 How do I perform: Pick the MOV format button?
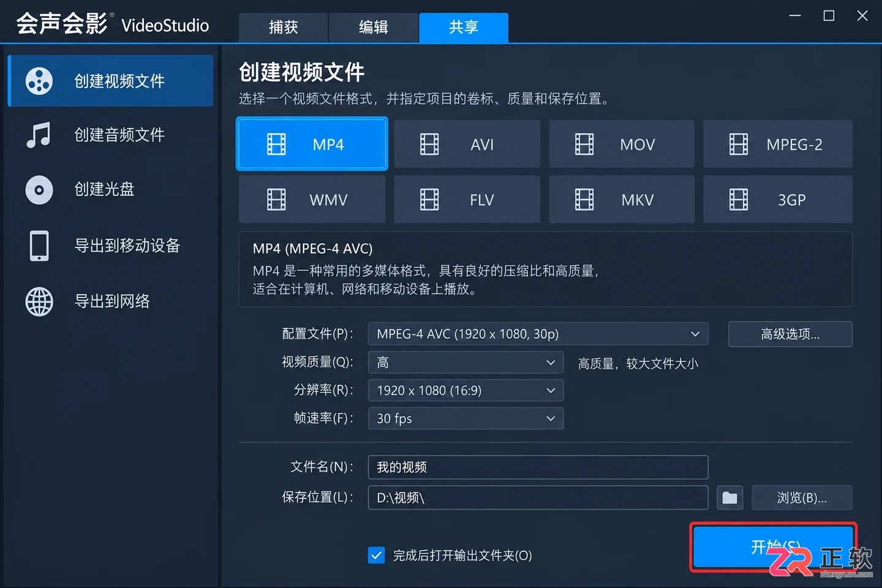pyautogui.click(x=622, y=144)
